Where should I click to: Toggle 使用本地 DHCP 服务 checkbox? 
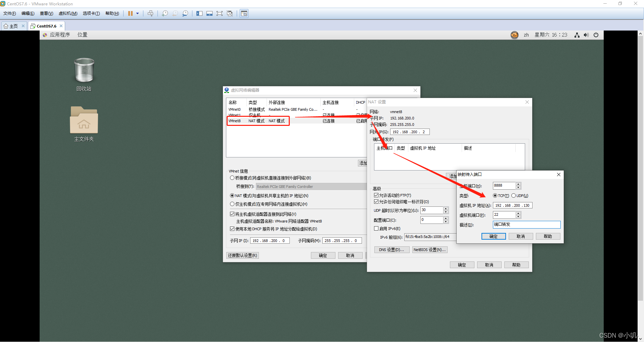click(x=232, y=229)
